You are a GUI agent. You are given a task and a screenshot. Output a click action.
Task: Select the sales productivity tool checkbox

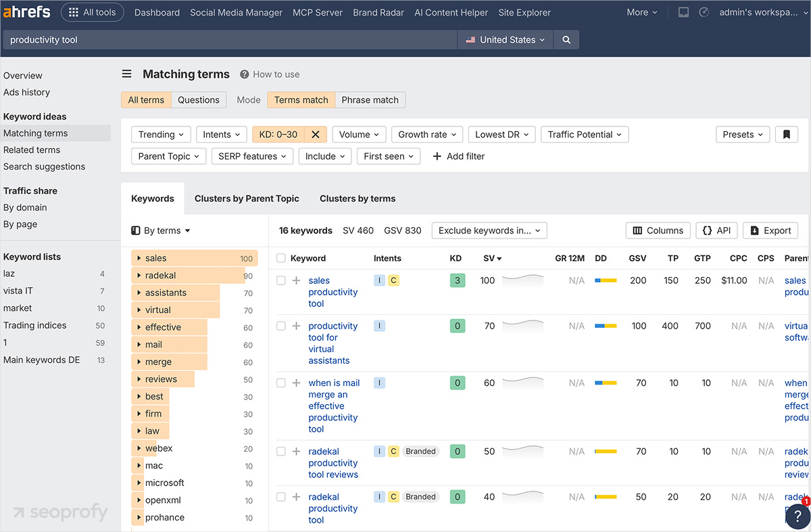click(281, 281)
